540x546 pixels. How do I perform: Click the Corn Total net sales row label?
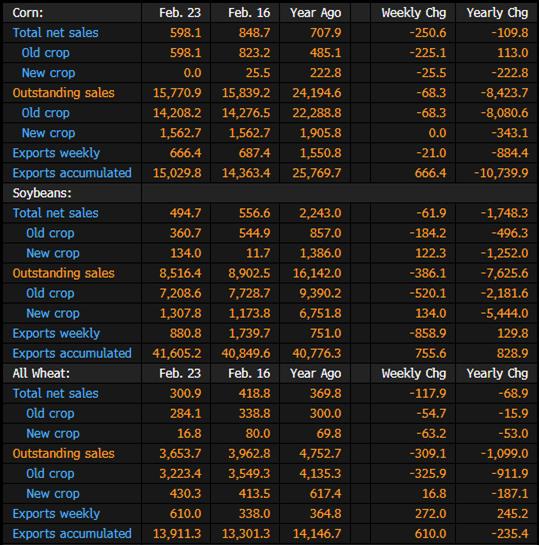(x=55, y=33)
